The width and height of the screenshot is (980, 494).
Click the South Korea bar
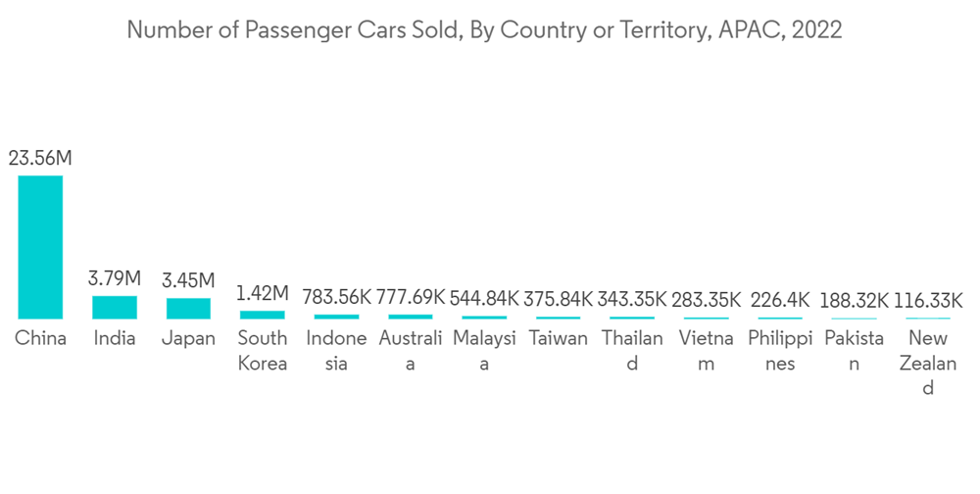pyautogui.click(x=263, y=315)
